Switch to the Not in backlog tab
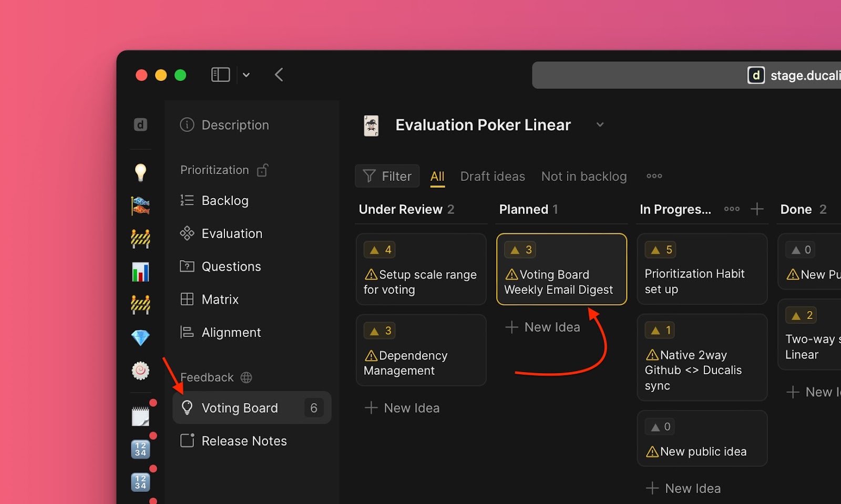Viewport: 841px width, 504px height. [583, 177]
